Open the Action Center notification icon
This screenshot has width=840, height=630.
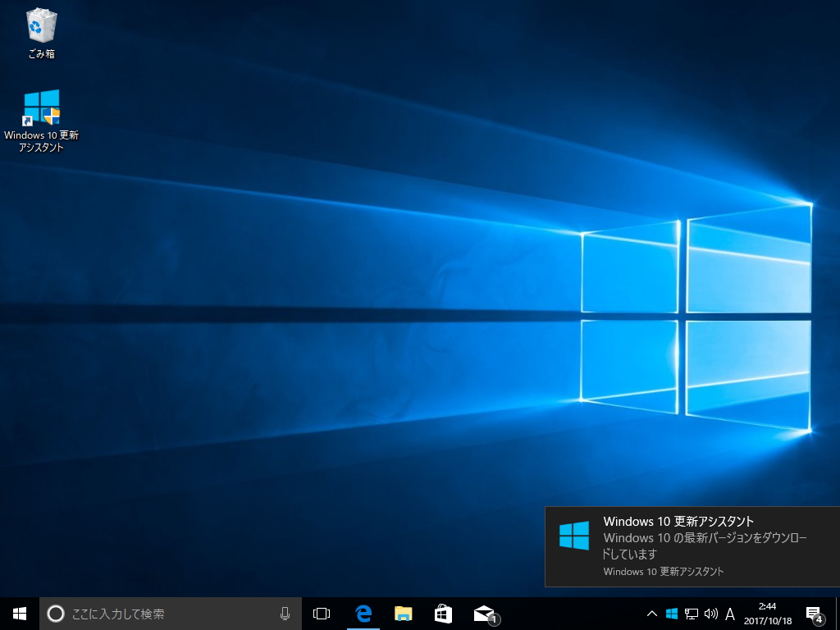point(814,614)
